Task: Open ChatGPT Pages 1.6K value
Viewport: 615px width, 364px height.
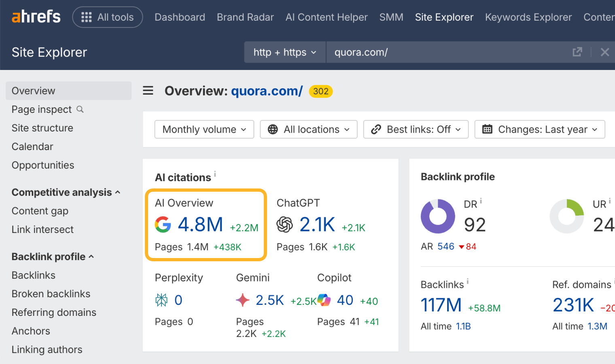Action: [x=318, y=247]
